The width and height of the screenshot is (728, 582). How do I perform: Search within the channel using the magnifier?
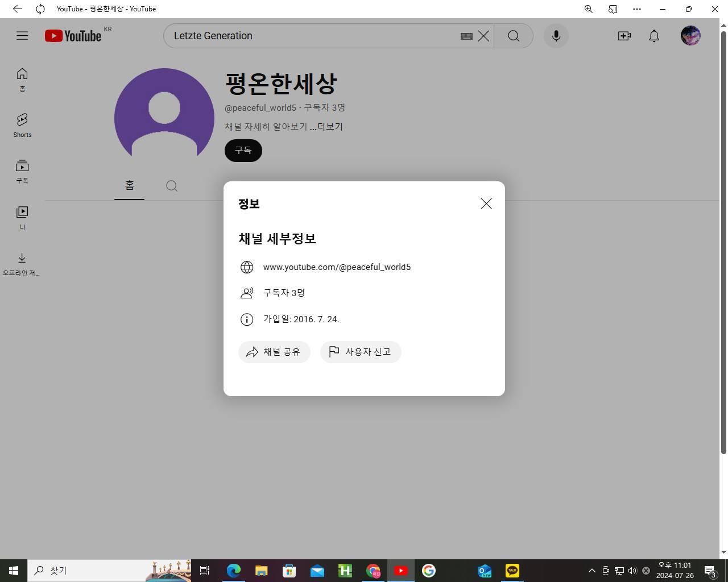(172, 186)
